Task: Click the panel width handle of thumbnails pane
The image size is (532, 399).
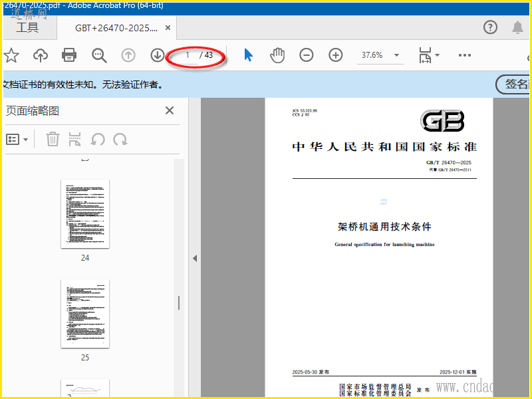Action: tap(179, 303)
